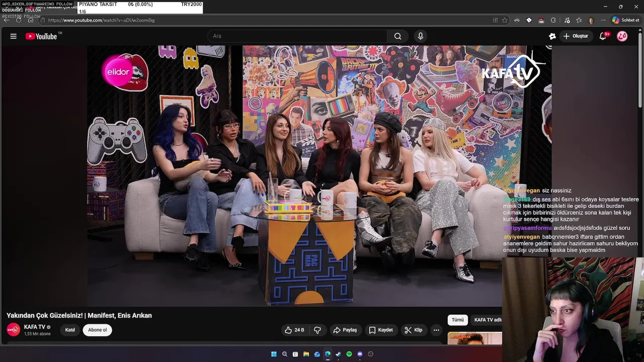Open the YouTube Oluştur create button
This screenshot has width=644, height=362.
click(576, 36)
